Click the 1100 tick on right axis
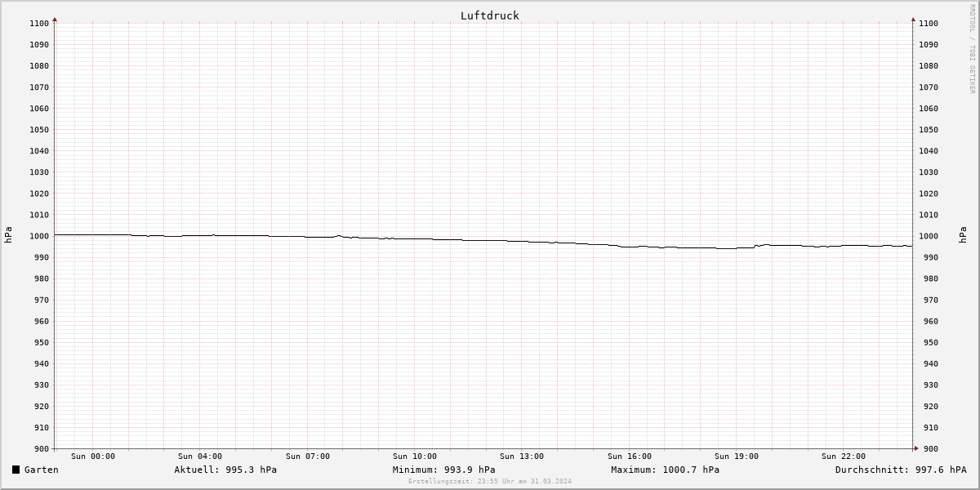Image resolution: width=980 pixels, height=490 pixels. click(929, 23)
